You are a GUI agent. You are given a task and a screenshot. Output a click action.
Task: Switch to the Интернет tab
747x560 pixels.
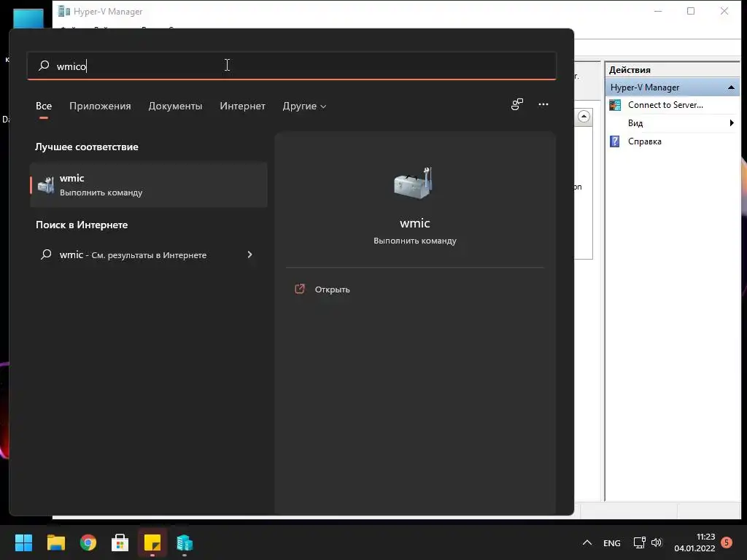coord(242,106)
